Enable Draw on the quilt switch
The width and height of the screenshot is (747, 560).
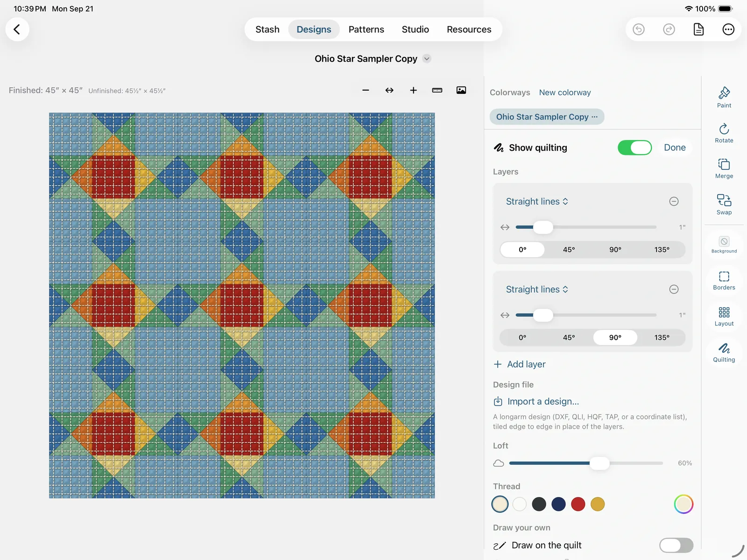676,545
